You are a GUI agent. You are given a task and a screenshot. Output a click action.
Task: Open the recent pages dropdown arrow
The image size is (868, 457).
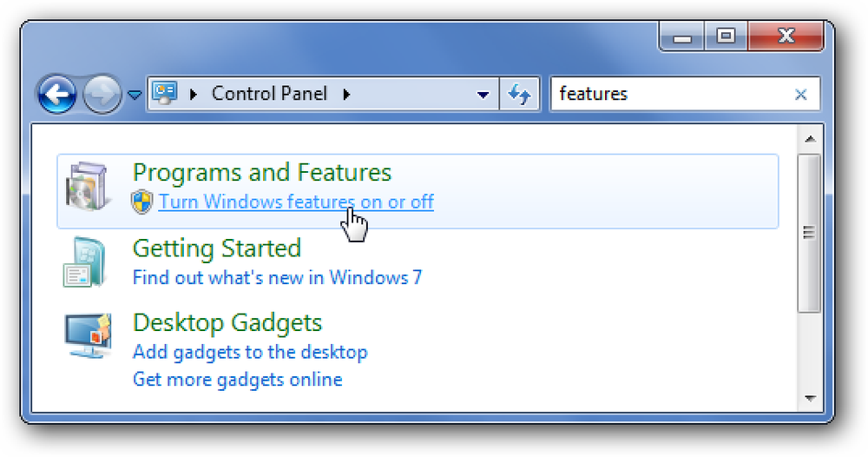(135, 96)
